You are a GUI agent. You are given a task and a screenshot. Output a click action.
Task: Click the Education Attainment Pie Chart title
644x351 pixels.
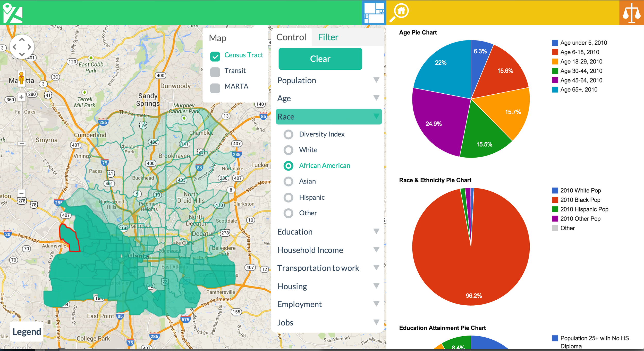442,328
